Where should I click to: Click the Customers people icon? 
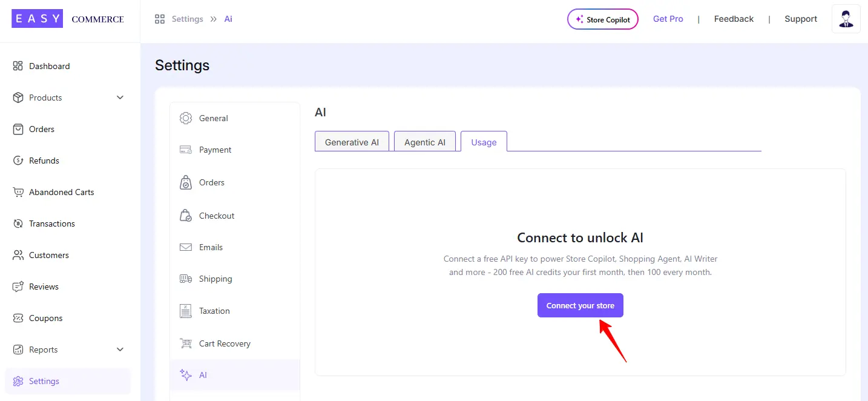[18, 255]
